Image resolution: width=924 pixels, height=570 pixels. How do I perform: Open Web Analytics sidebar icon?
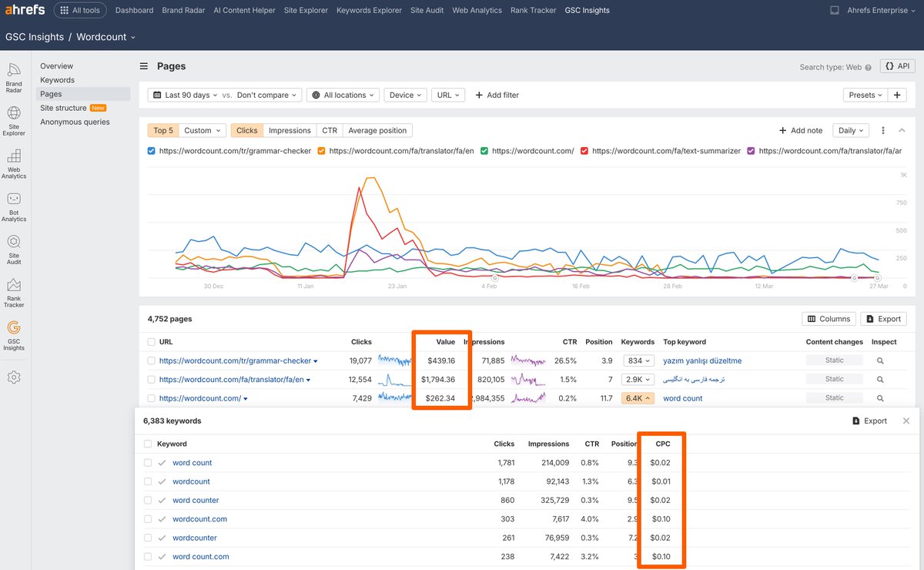(x=14, y=164)
